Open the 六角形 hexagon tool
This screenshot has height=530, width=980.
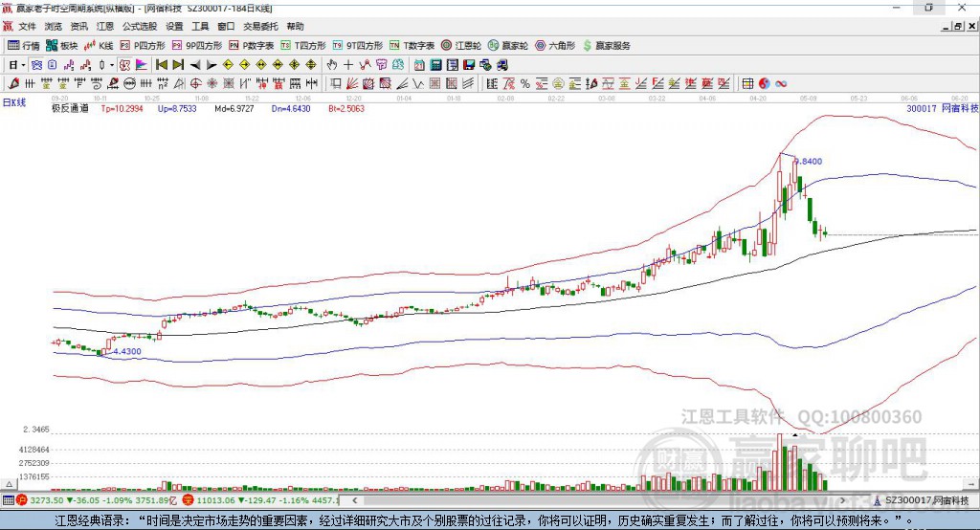(555, 46)
